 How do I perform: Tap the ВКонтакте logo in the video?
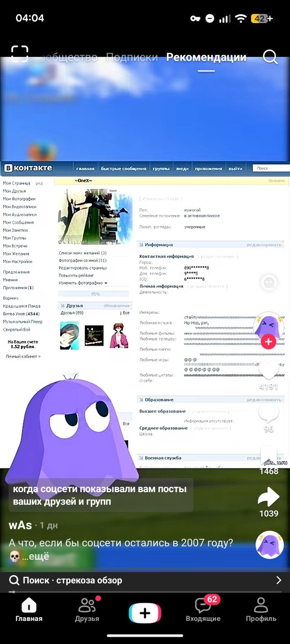pyautogui.click(x=28, y=168)
